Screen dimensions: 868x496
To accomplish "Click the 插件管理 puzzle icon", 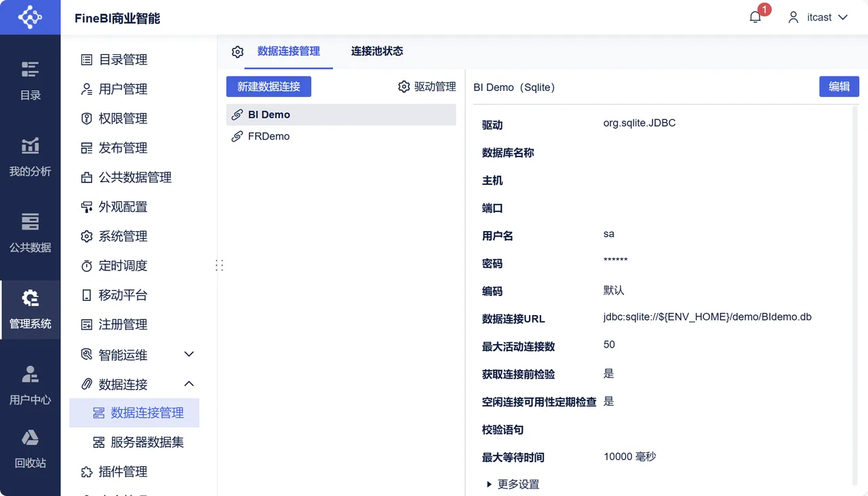I will [x=87, y=472].
